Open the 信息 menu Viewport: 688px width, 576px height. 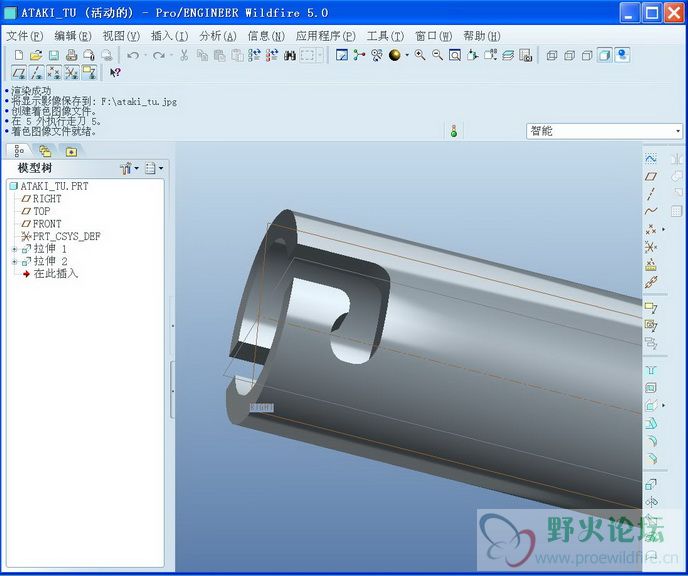pyautogui.click(x=266, y=36)
